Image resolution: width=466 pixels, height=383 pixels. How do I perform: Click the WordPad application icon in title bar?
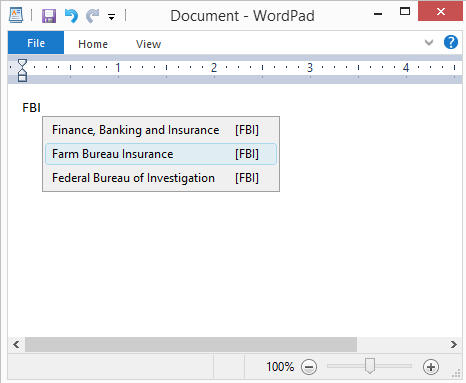(16, 15)
